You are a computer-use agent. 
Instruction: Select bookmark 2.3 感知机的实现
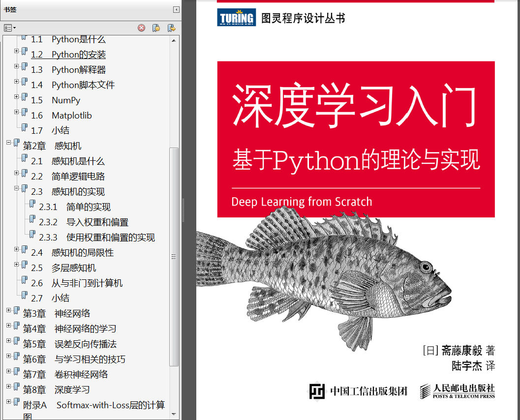[68, 192]
